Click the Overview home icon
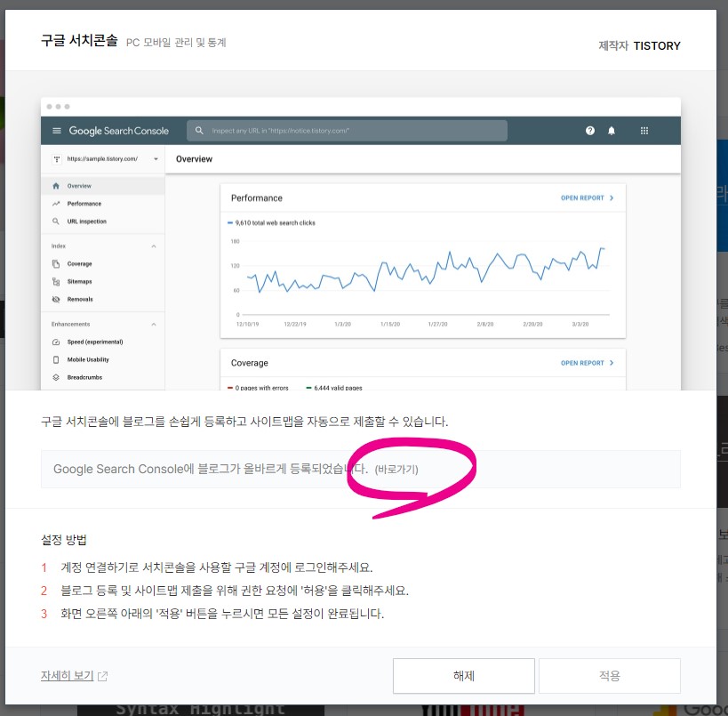Image resolution: width=728 pixels, height=716 pixels. pos(56,186)
